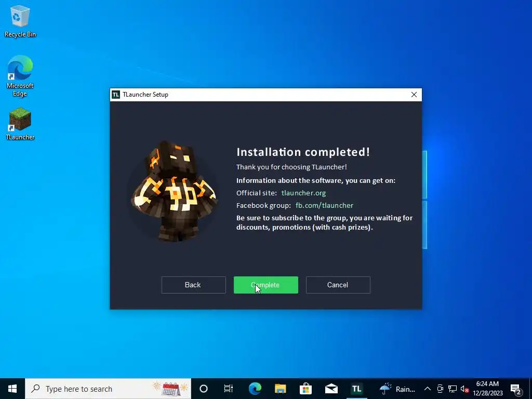This screenshot has width=532, height=399.
Task: Open File Explorer from the taskbar
Action: click(280, 389)
